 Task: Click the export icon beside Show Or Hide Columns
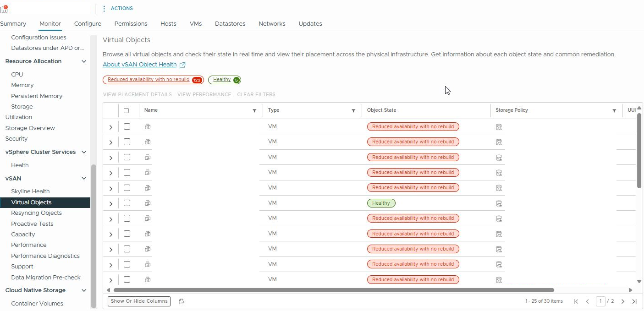click(182, 301)
